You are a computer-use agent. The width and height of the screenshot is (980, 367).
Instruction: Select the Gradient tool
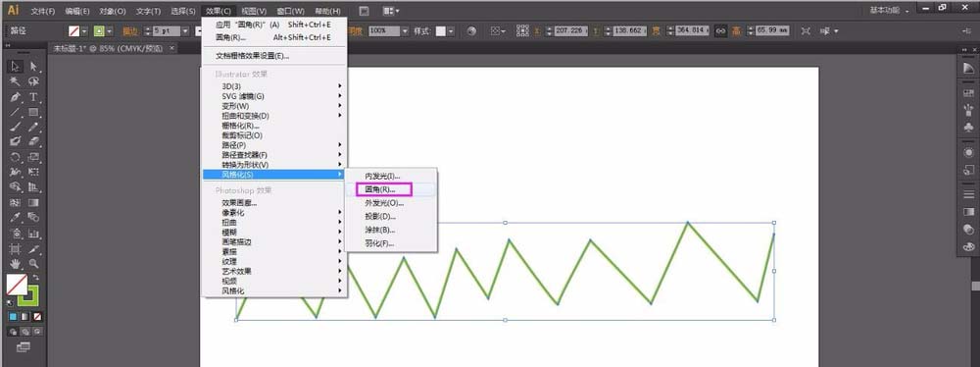(x=33, y=203)
